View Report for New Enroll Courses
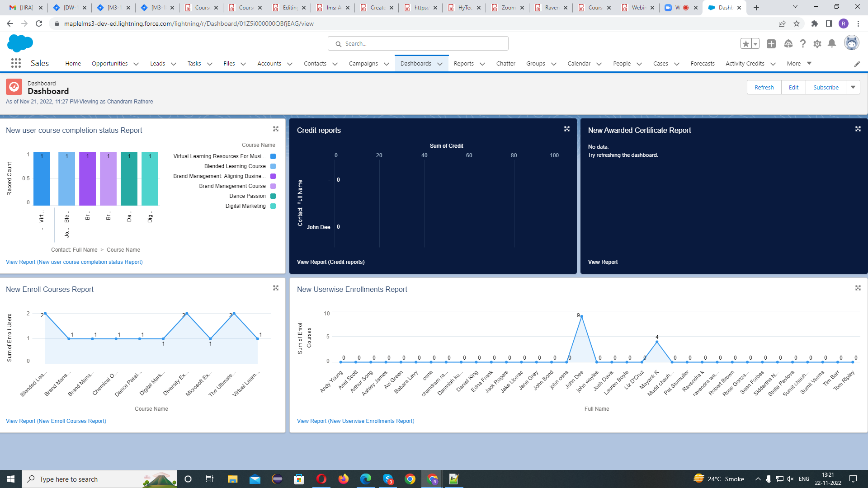 (x=56, y=421)
